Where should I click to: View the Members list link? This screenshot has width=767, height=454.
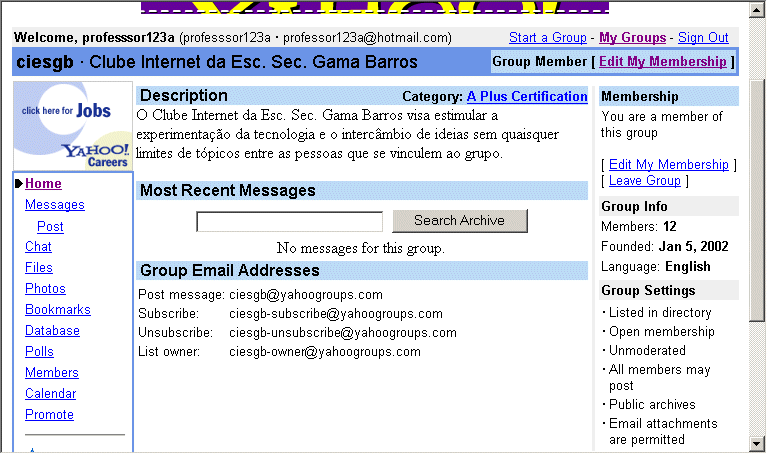(52, 373)
